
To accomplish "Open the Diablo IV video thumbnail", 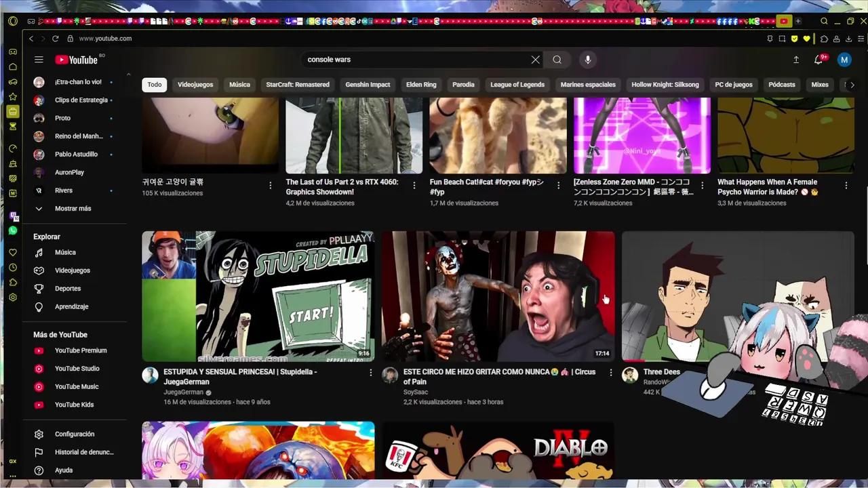I will click(498, 450).
